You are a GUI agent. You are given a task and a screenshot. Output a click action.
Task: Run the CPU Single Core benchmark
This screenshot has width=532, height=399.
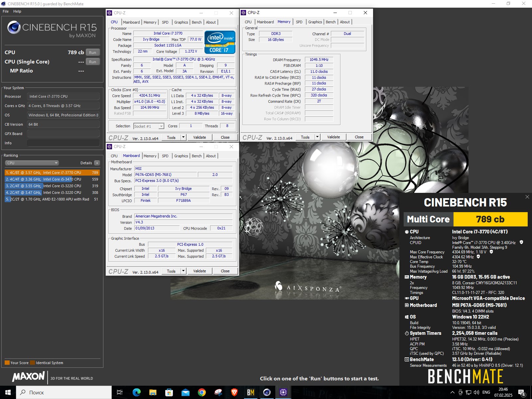click(x=93, y=62)
